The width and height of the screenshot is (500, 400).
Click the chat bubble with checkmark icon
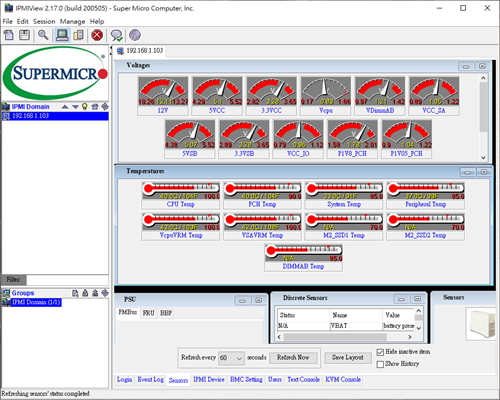point(117,35)
